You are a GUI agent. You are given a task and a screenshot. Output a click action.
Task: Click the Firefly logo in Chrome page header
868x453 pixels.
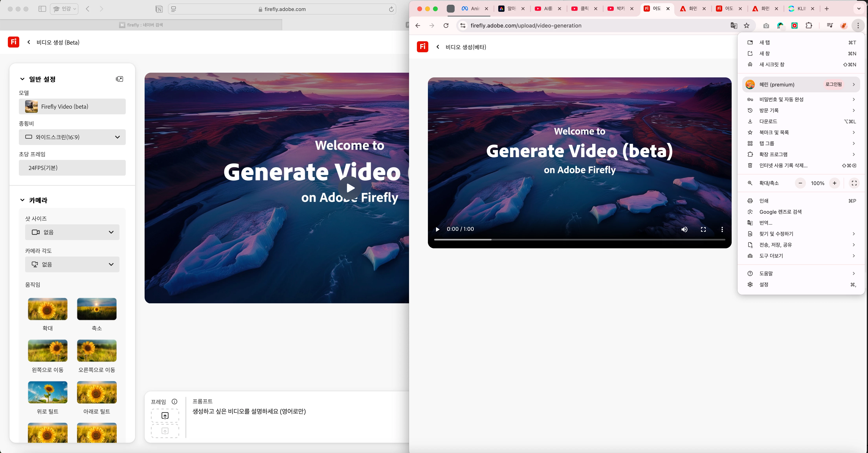(x=422, y=47)
